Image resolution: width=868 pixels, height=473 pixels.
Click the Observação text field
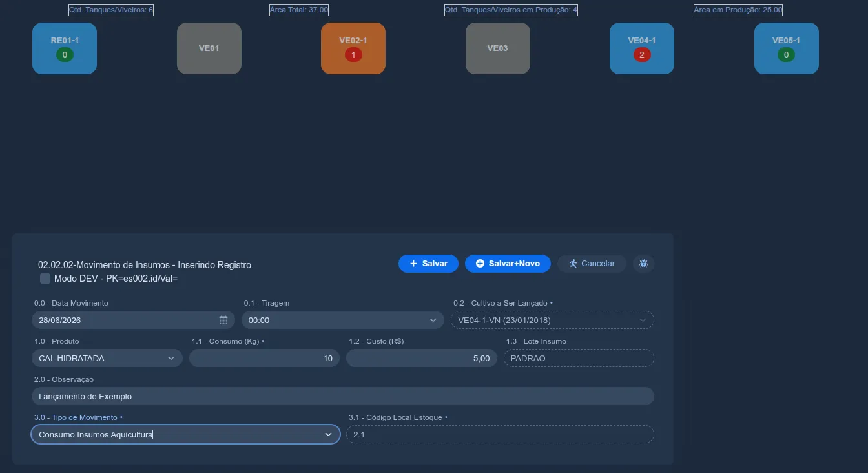[x=343, y=396]
